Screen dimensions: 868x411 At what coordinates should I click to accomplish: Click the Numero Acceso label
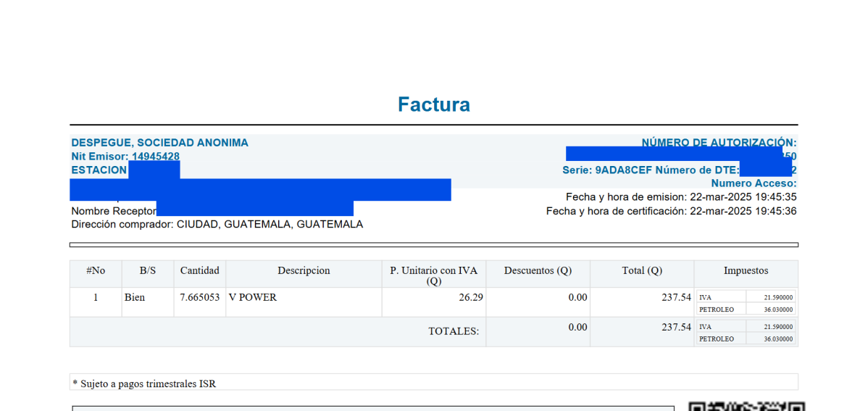click(754, 183)
